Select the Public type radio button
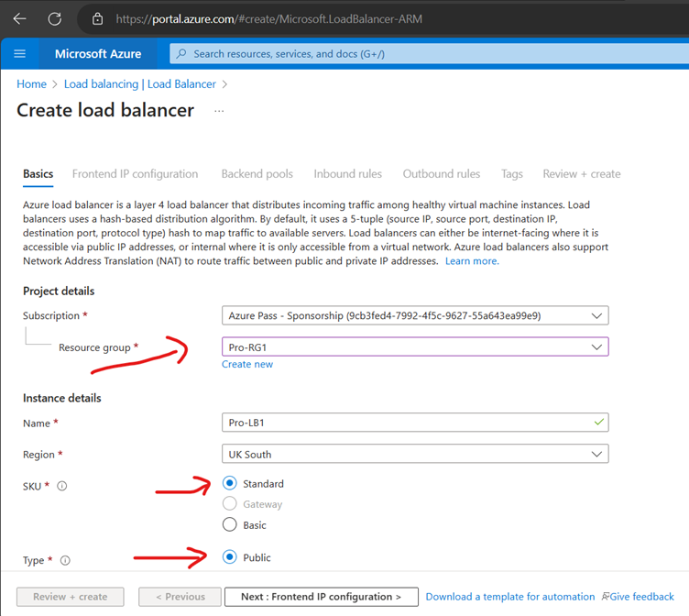The height and width of the screenshot is (616, 689). coord(230,557)
